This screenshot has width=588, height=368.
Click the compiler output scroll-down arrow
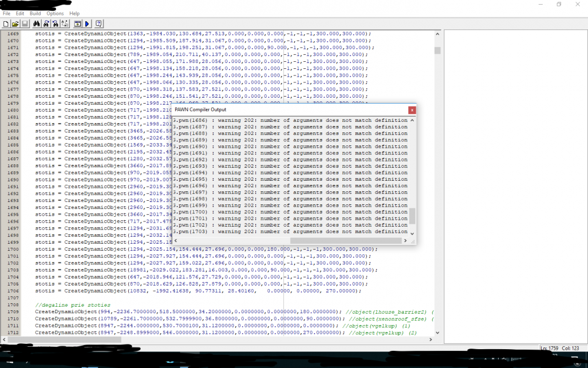coord(412,234)
